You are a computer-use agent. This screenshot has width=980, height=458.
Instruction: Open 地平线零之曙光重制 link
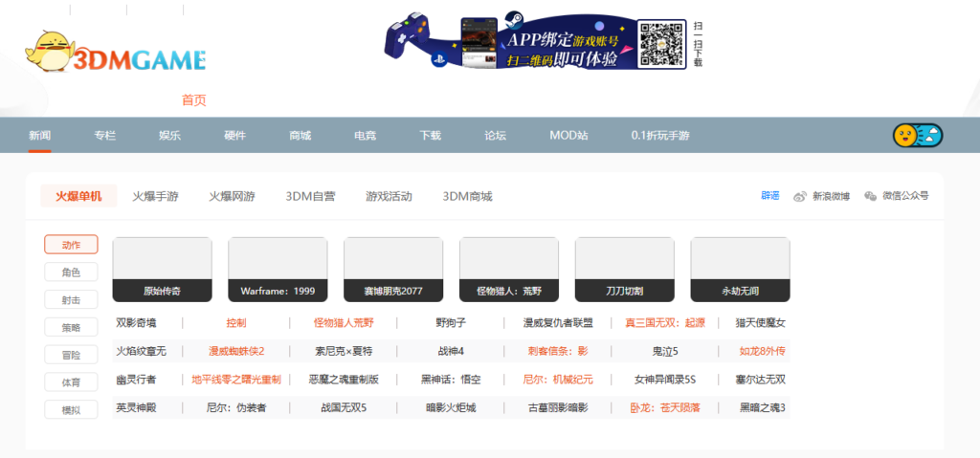(x=236, y=380)
